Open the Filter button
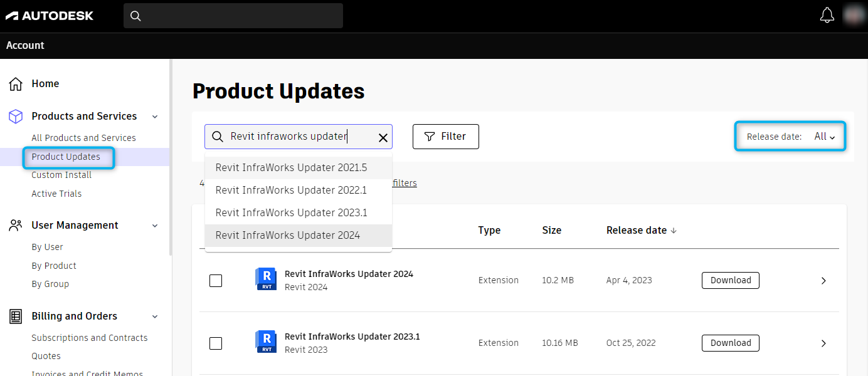 tap(445, 137)
